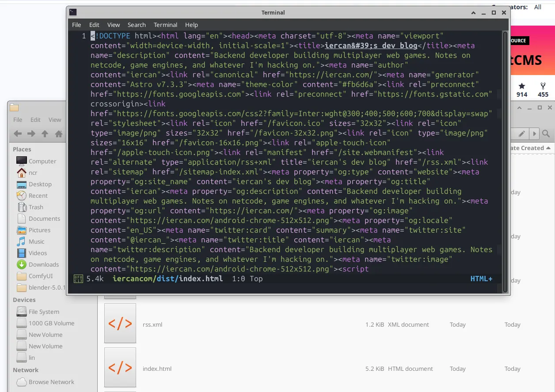This screenshot has height=392, width=555.
Task: Open Terminal's File menu
Action: 76,25
